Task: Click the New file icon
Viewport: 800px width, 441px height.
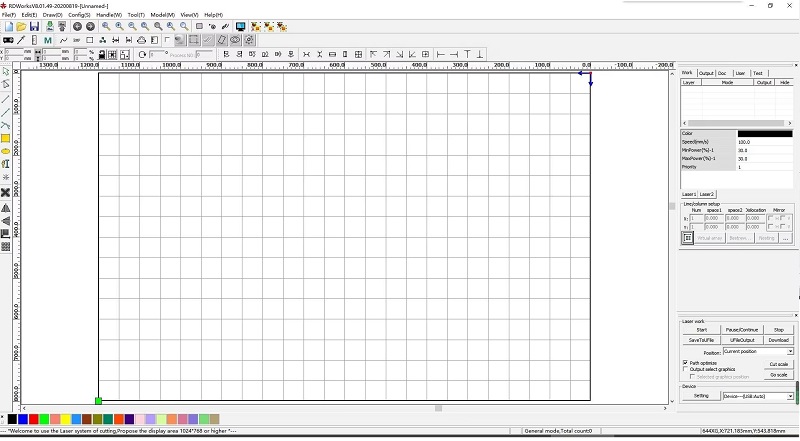Action: point(9,27)
